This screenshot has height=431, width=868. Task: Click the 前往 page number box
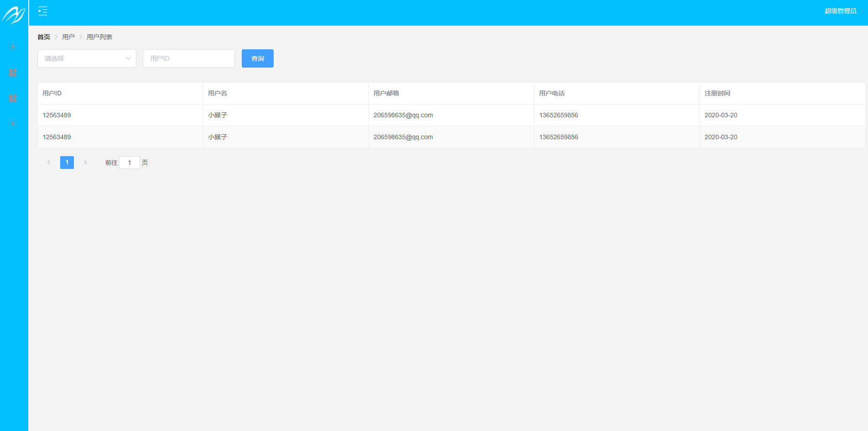pos(130,162)
